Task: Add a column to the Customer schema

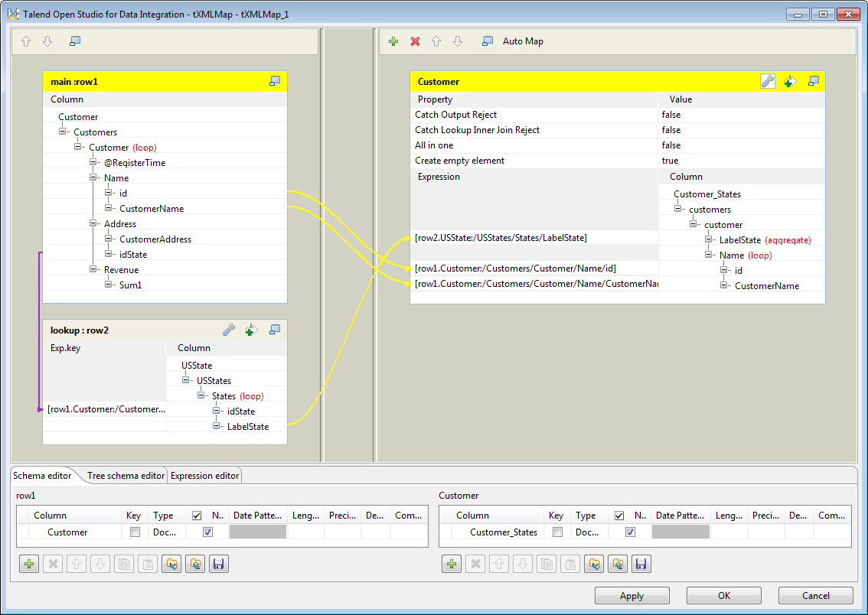Action: [451, 564]
